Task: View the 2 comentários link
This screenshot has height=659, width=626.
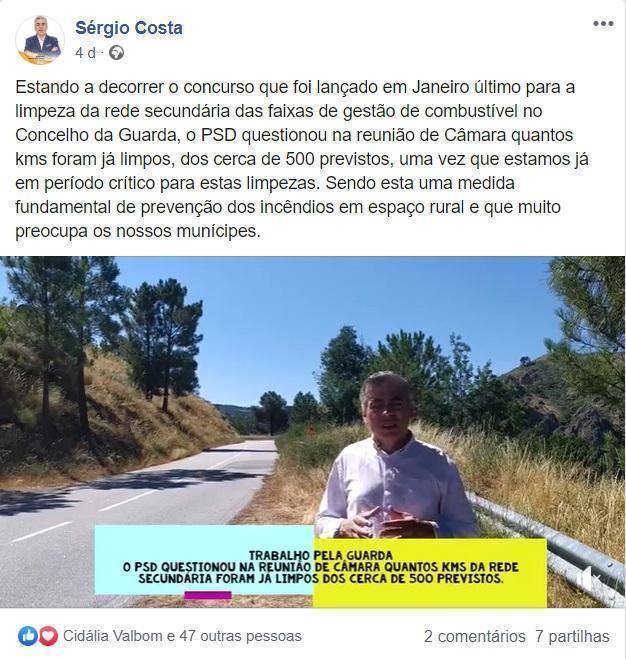Action: pos(474,637)
